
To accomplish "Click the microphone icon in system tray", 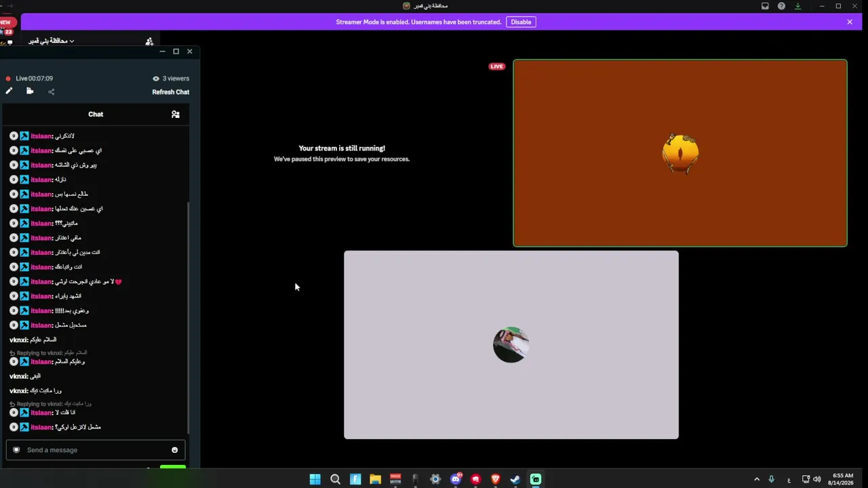I will point(771,479).
